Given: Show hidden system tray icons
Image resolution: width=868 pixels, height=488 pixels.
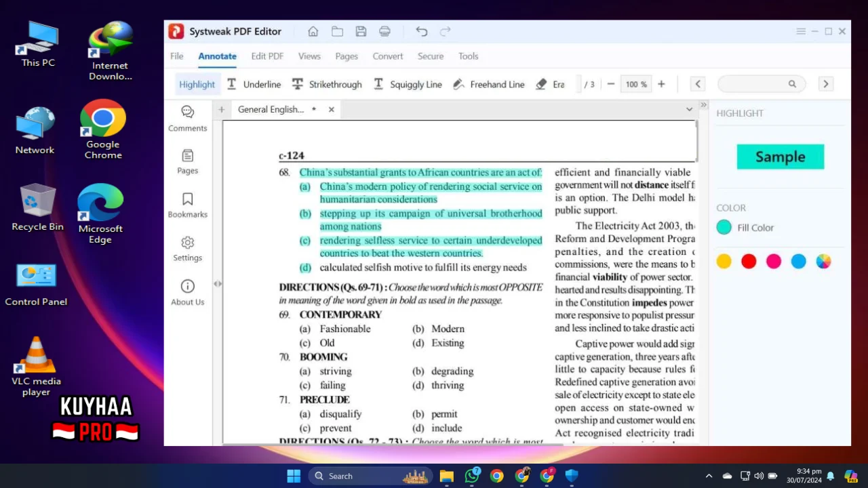Looking at the screenshot, I should point(709,476).
